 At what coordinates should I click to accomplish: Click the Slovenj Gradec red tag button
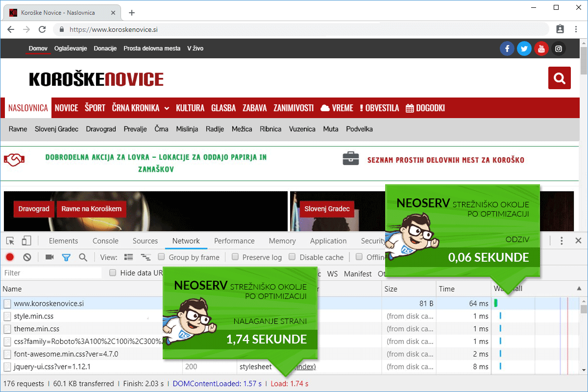327,209
